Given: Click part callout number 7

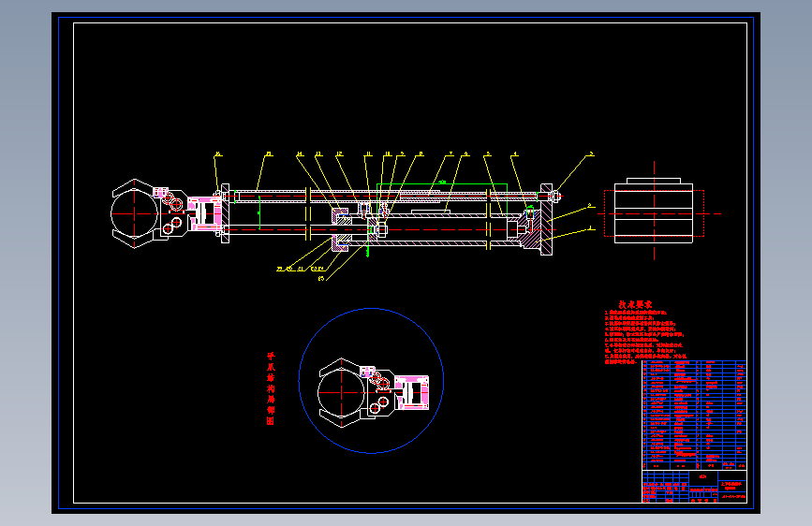Looking at the screenshot, I should coord(451,153).
